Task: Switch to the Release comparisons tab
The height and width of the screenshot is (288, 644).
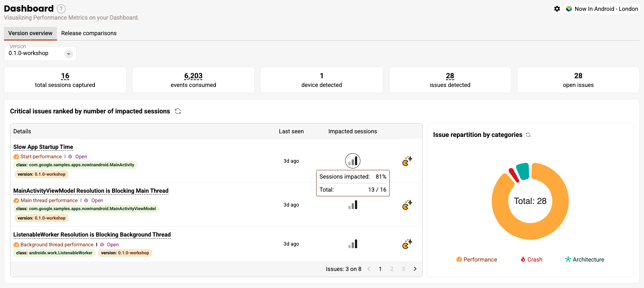Action: tap(89, 33)
